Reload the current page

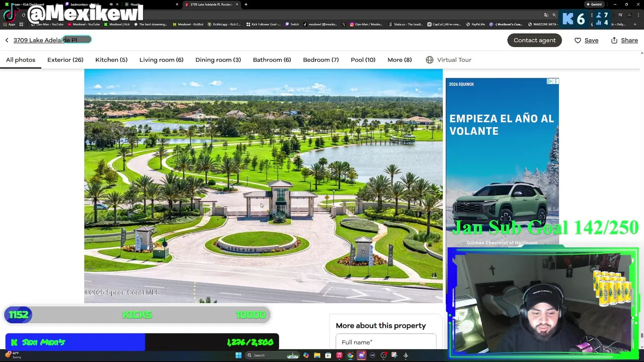(x=23, y=15)
